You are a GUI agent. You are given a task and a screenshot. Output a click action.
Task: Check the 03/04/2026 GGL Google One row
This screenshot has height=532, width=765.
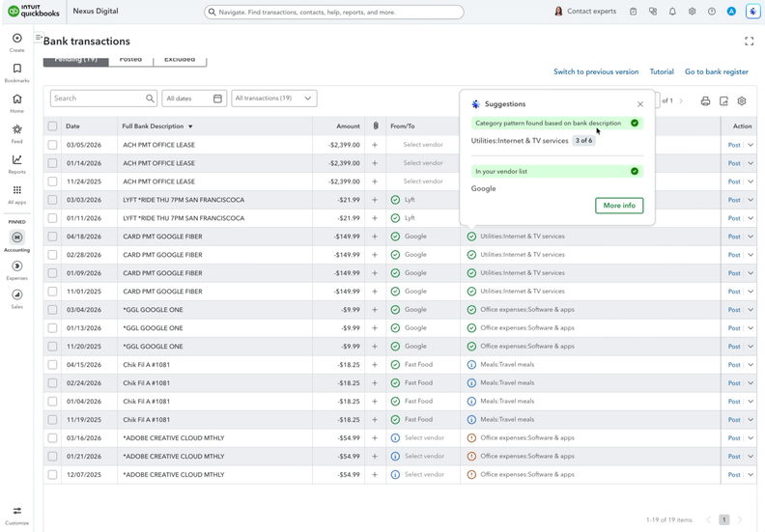pos(52,310)
